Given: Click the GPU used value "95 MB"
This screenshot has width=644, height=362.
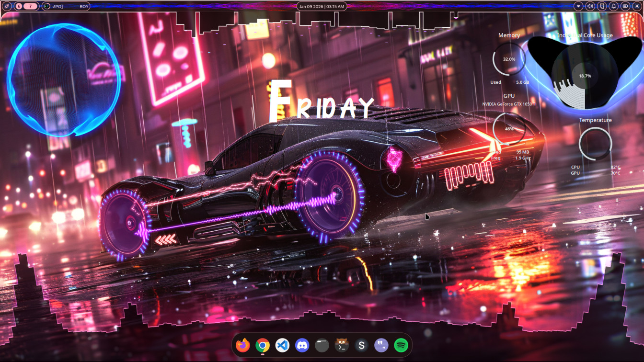Looking at the screenshot, I should pos(522,152).
